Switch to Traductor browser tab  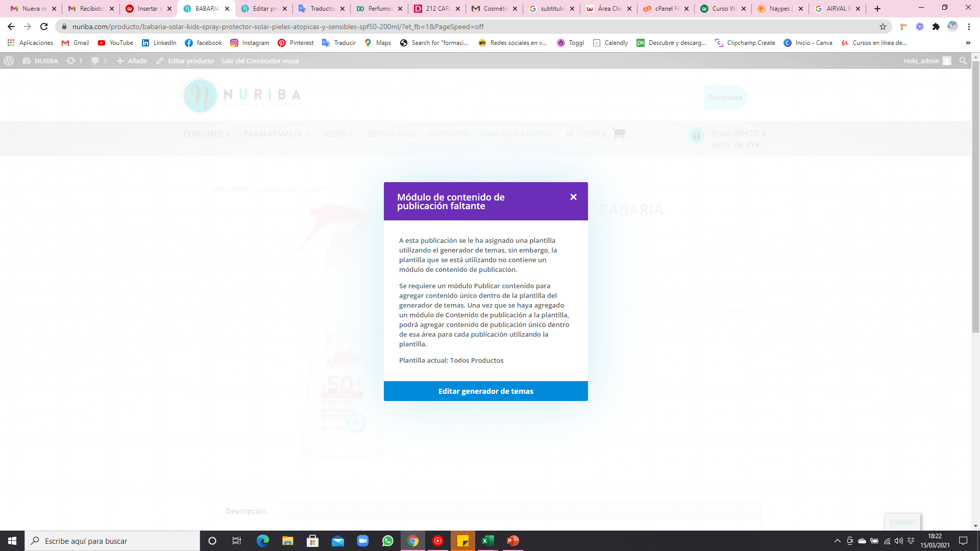(322, 9)
